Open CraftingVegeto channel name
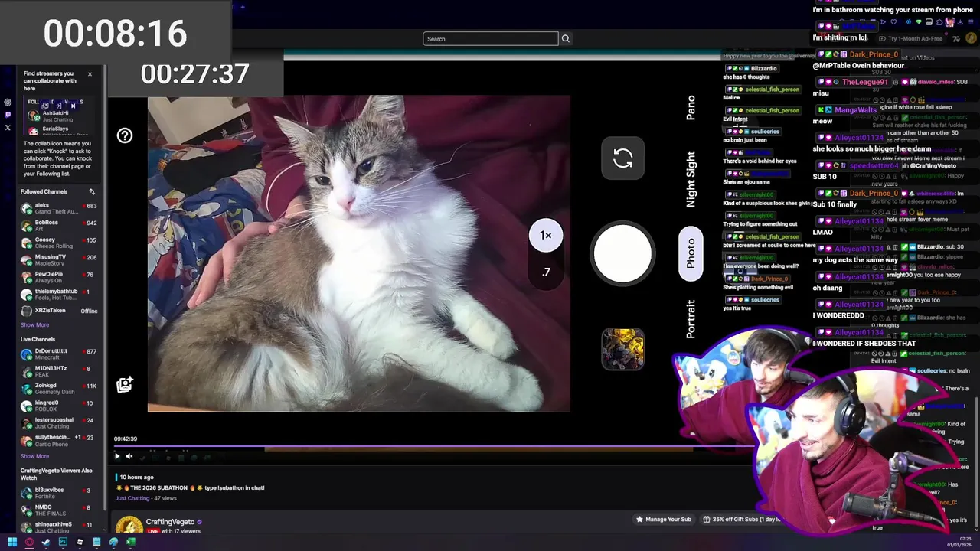The image size is (980, 551). pyautogui.click(x=171, y=522)
